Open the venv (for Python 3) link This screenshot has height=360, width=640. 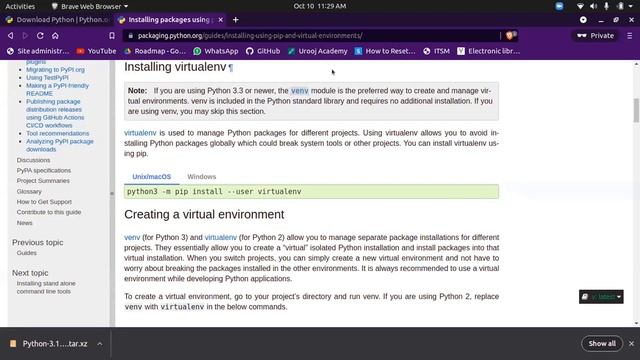tap(132, 237)
